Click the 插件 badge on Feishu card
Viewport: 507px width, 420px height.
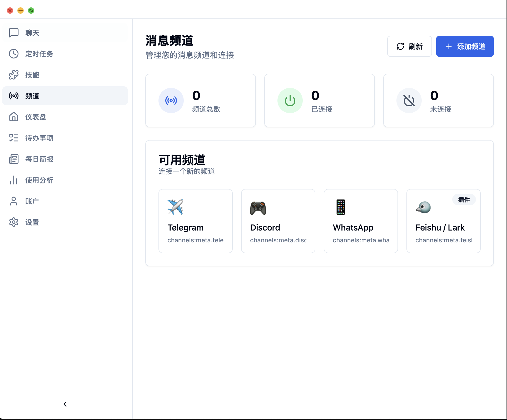pos(464,200)
